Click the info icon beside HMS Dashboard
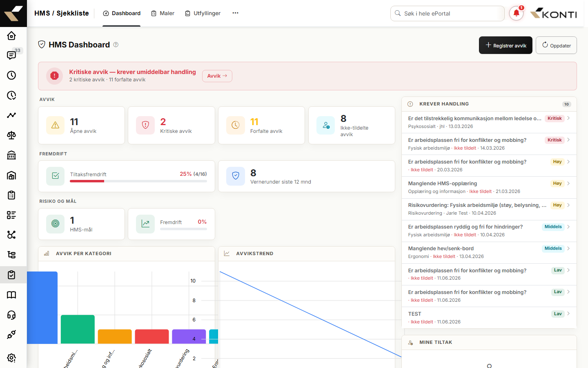This screenshot has height=368, width=588. (116, 45)
